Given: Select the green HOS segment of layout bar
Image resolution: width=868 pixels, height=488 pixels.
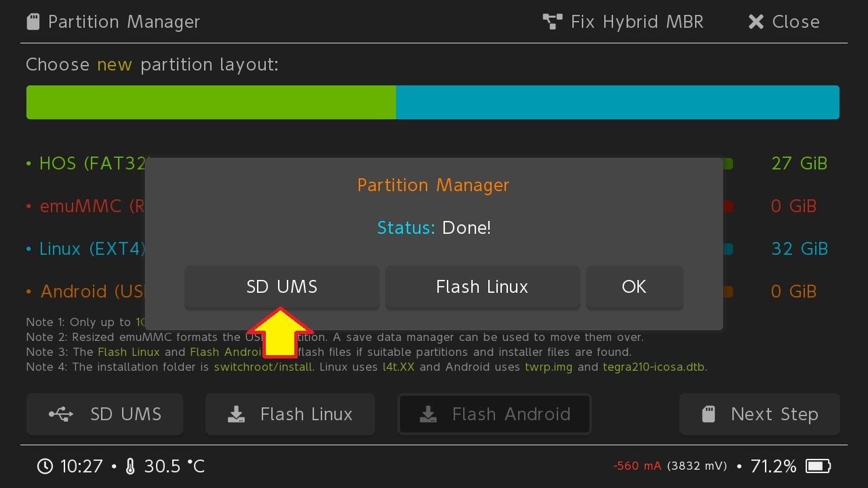Looking at the screenshot, I should pyautogui.click(x=211, y=102).
